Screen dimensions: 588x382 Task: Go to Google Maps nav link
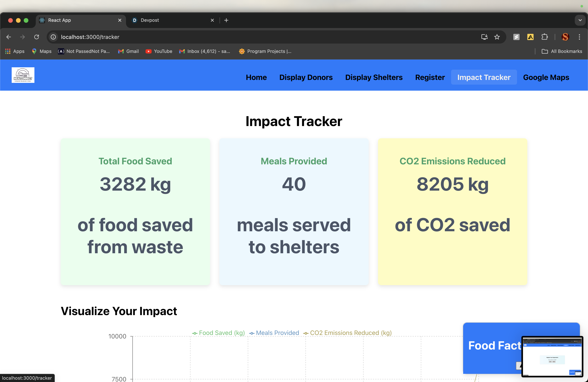coord(546,77)
